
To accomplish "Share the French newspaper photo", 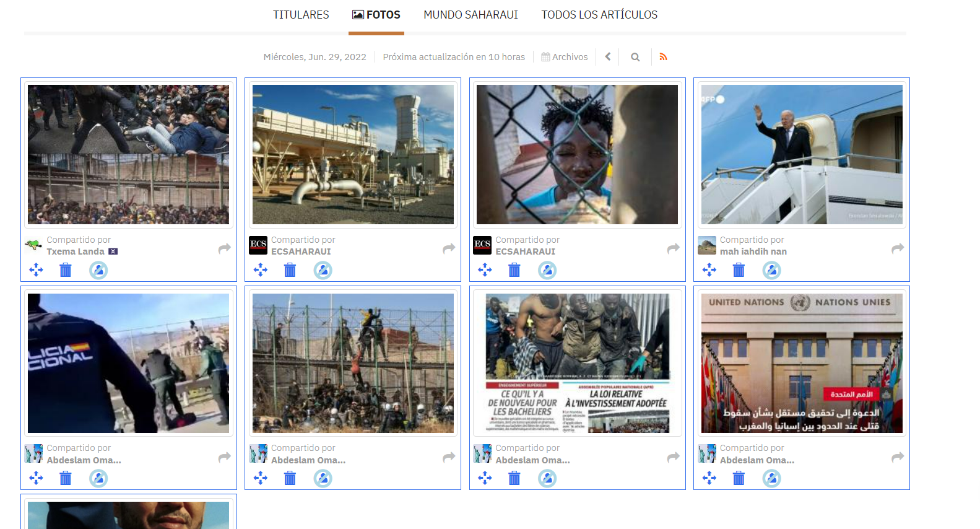I will coord(673,457).
